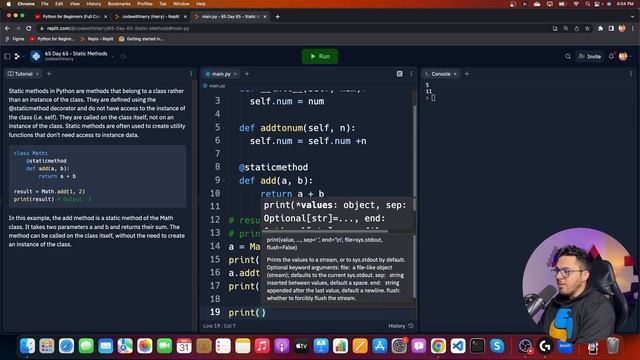This screenshot has width=640, height=360.
Task: Open Messages from the Dock
Action: [86, 346]
